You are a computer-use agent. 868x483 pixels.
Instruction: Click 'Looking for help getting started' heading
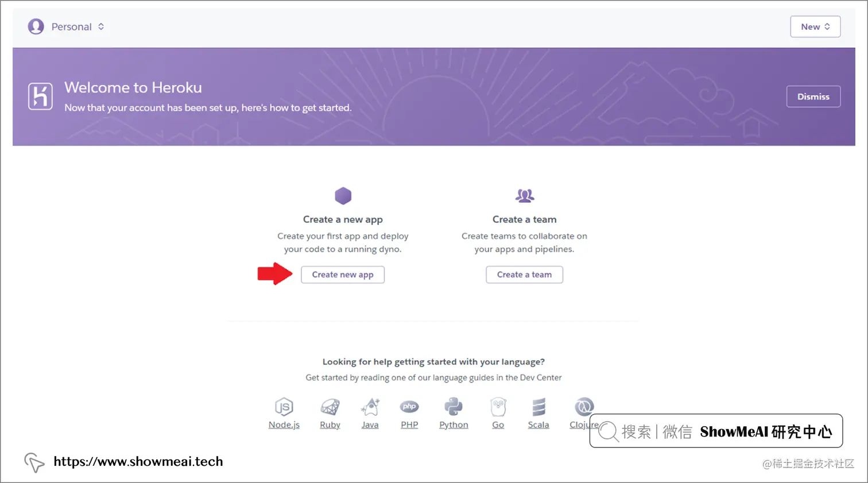(x=433, y=362)
